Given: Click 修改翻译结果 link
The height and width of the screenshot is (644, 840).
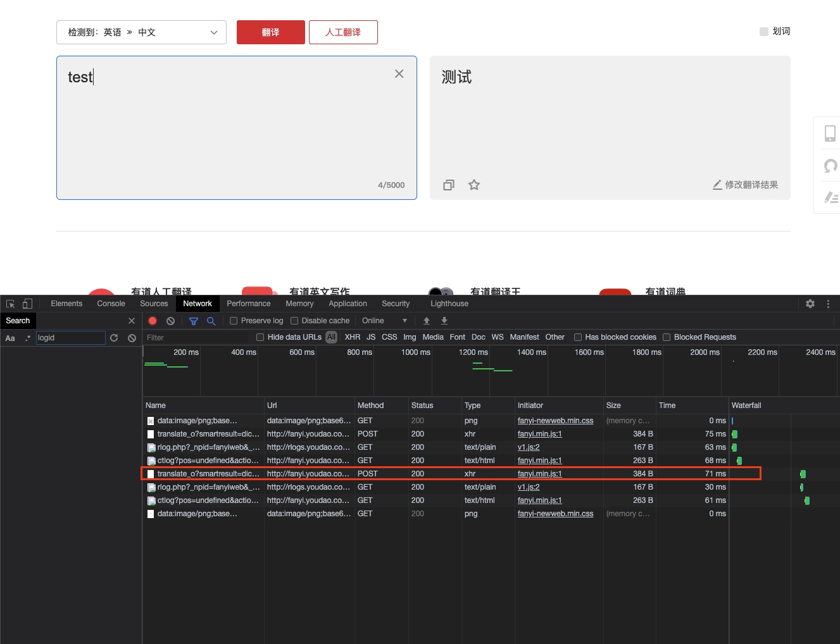Looking at the screenshot, I should coord(746,185).
